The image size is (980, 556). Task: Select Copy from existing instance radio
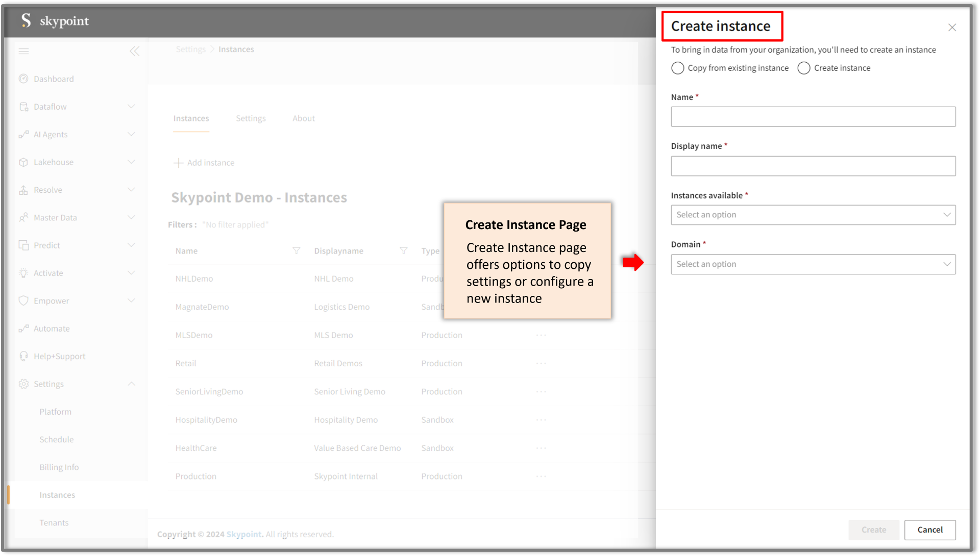tap(677, 68)
